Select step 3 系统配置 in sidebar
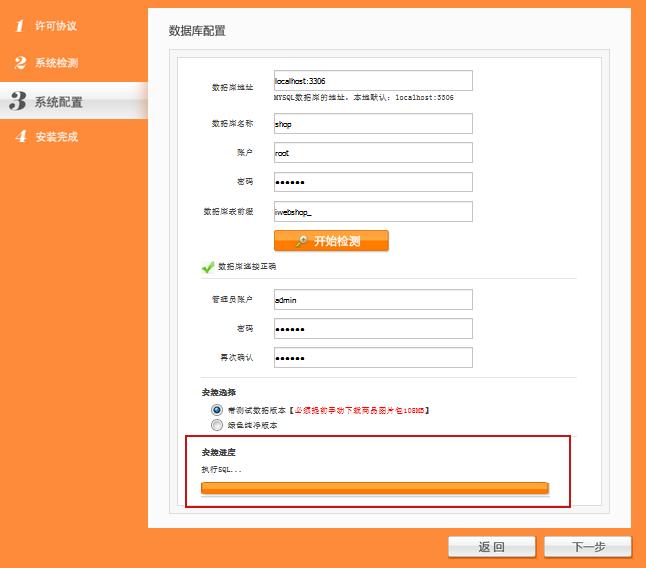Screen dimensions: 646x568 click(73, 101)
